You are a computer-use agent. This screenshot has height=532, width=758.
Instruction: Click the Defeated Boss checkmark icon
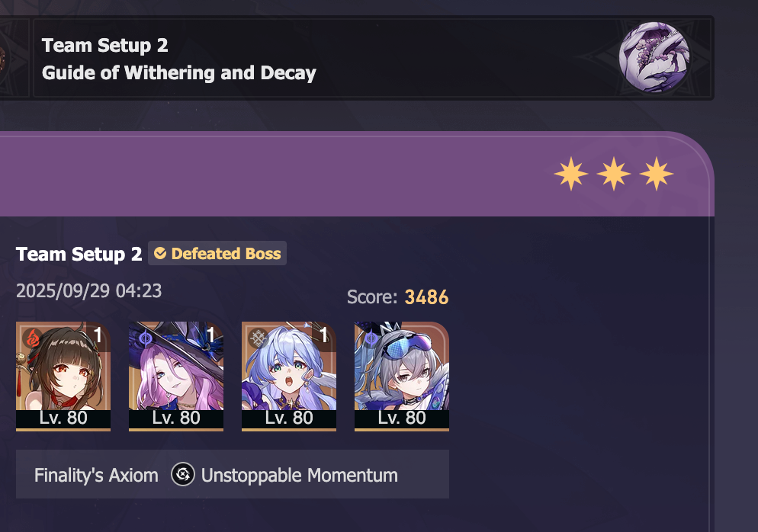[160, 253]
